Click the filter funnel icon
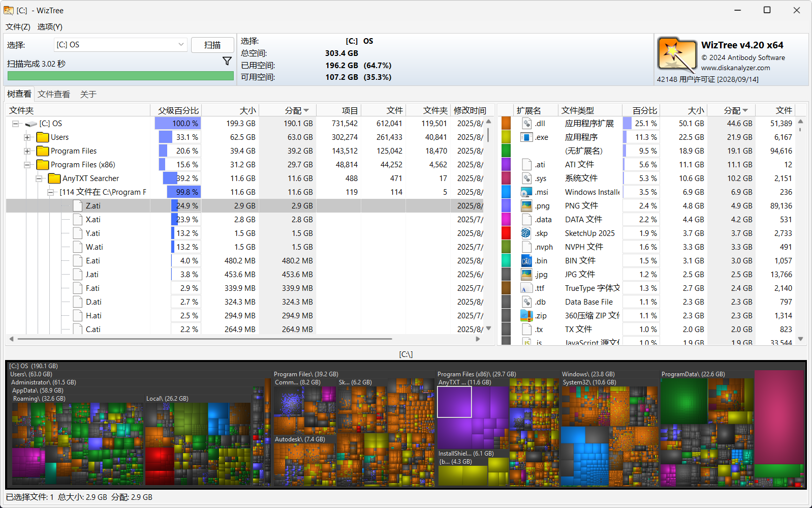Viewport: 812px width, 508px height. (x=227, y=61)
